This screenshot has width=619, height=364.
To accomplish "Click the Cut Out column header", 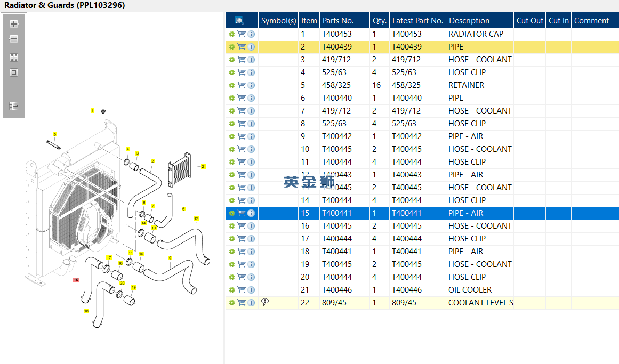I will [530, 21].
